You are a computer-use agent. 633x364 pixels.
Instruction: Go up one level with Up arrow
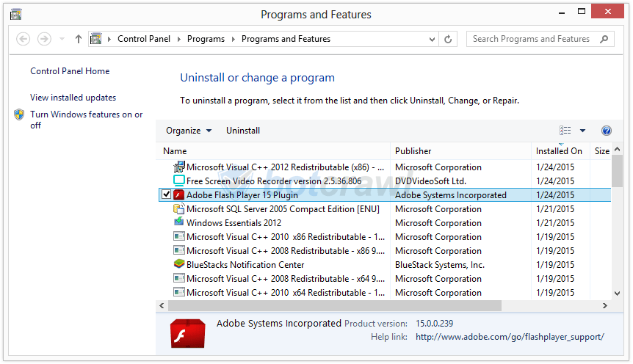coord(79,39)
